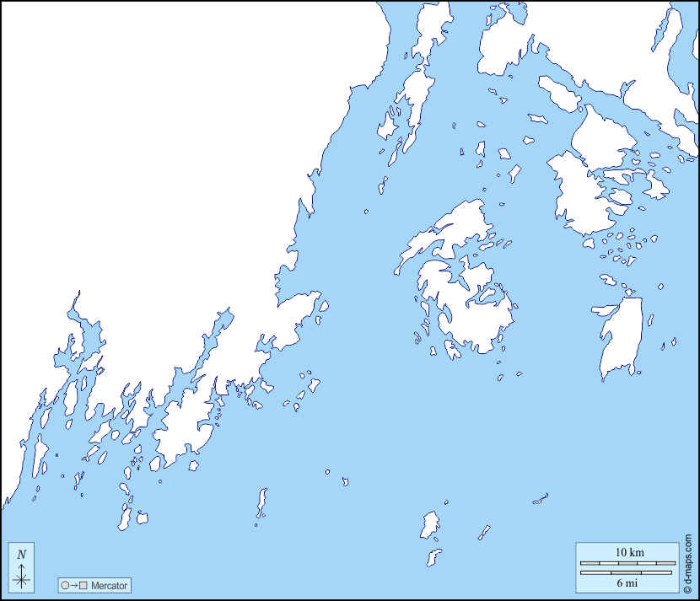Click the gray circle projection icon

(65, 585)
